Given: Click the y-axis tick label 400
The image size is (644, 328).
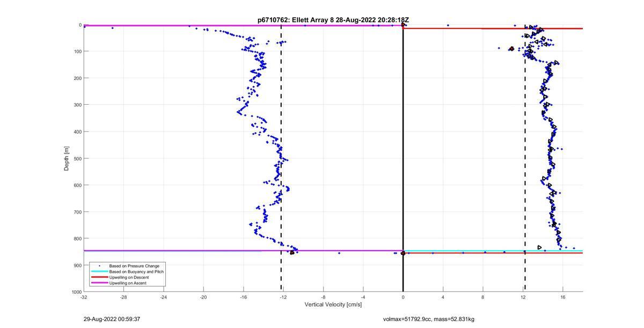Looking at the screenshot, I should (x=77, y=132).
